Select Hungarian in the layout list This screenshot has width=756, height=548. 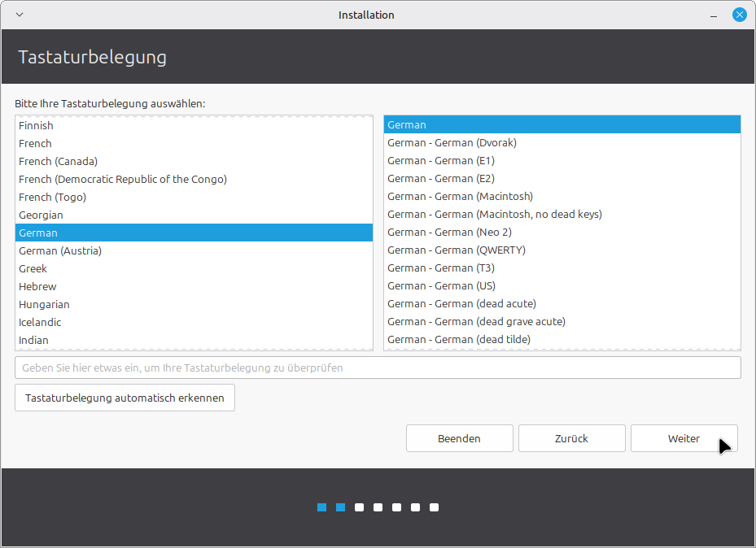[x=45, y=304]
